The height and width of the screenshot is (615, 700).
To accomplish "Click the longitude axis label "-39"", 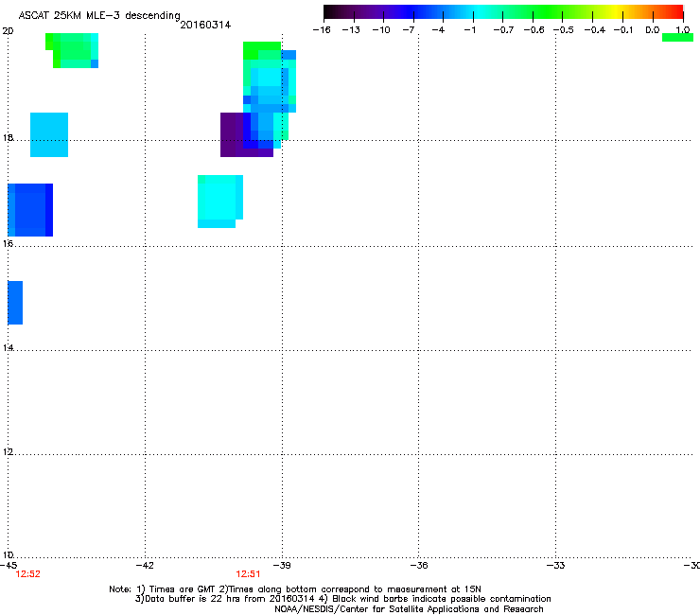I will click(282, 566).
